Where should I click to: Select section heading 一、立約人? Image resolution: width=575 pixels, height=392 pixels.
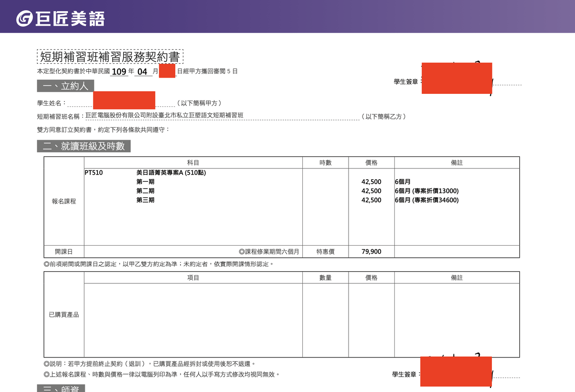click(66, 86)
